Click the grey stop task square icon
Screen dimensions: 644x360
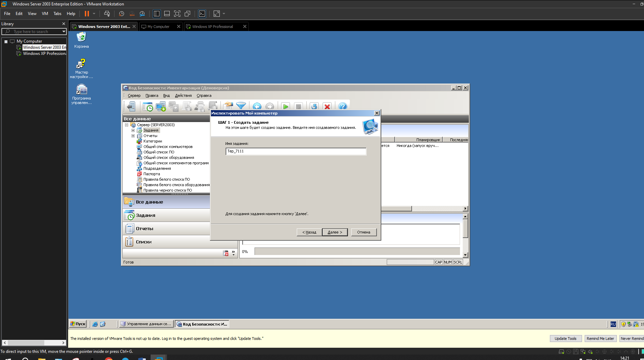(298, 107)
